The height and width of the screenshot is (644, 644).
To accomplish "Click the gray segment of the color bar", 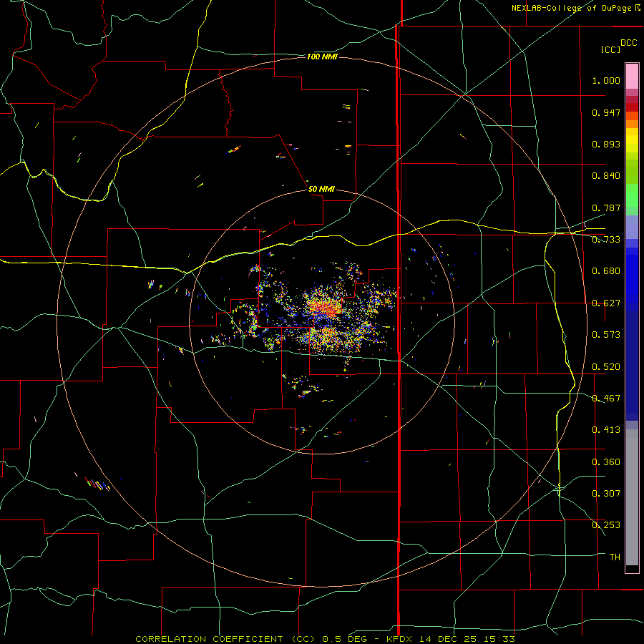I will (x=632, y=497).
